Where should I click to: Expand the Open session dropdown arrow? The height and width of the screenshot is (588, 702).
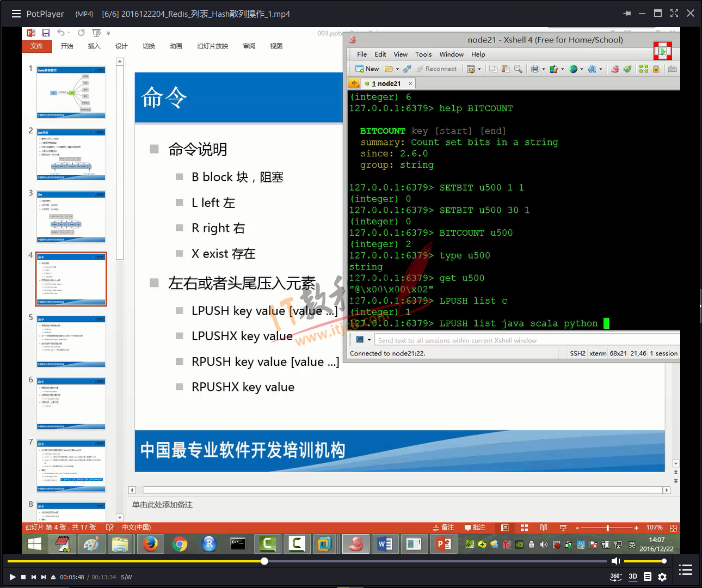click(397, 69)
